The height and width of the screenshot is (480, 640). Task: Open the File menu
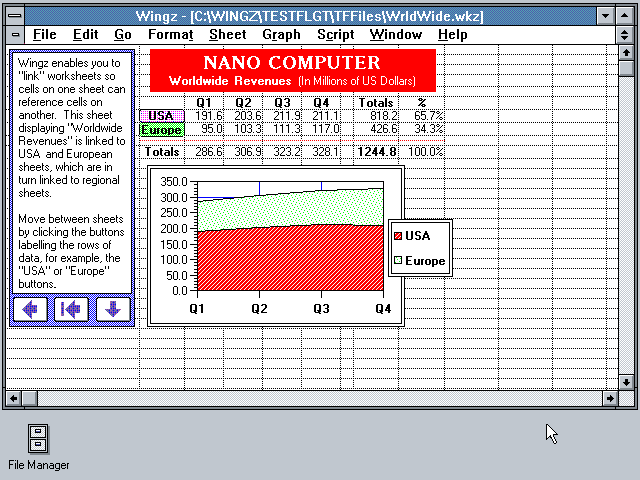pyautogui.click(x=44, y=35)
